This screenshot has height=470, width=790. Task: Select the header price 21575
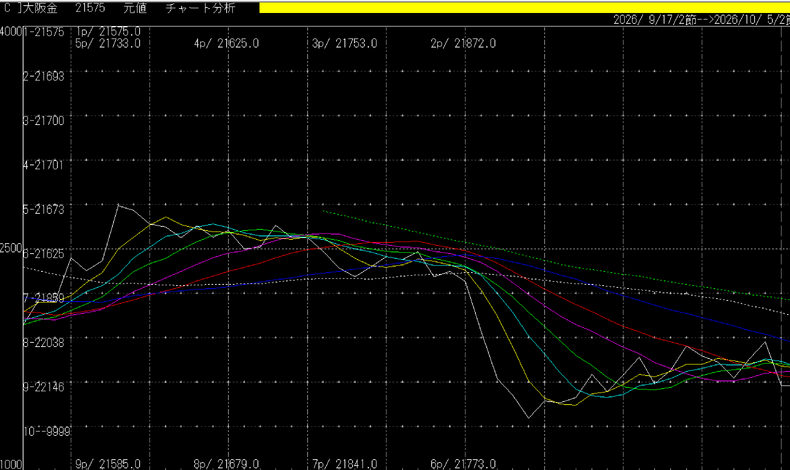(x=90, y=8)
